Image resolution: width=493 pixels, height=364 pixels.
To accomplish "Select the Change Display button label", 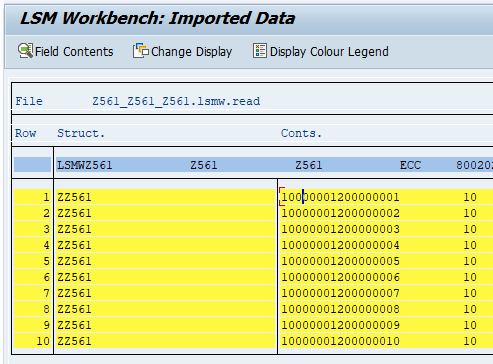I will click(191, 52).
